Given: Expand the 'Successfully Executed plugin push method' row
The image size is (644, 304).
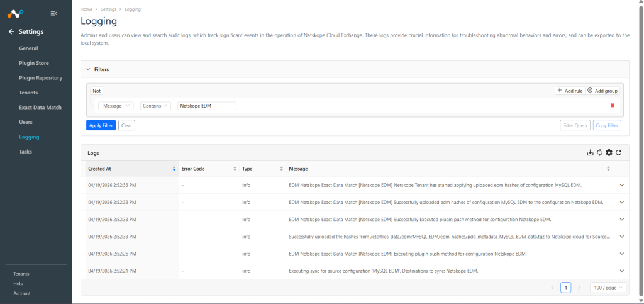Looking at the screenshot, I should pos(622,220).
